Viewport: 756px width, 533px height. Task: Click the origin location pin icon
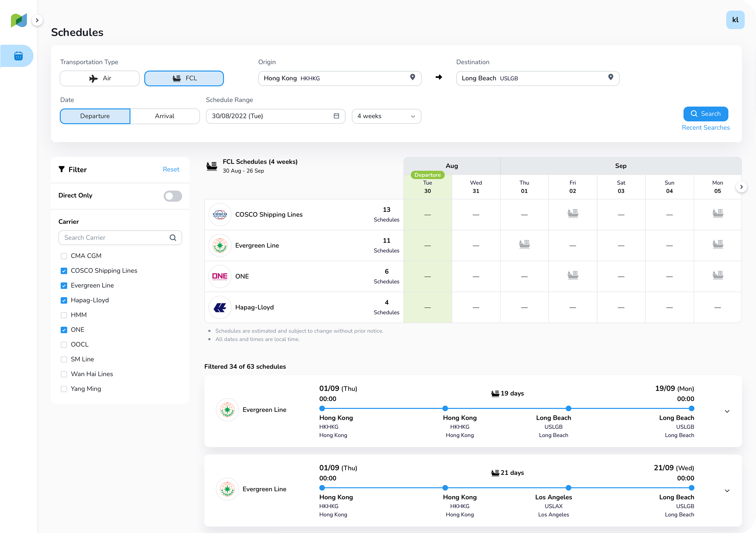pos(412,77)
